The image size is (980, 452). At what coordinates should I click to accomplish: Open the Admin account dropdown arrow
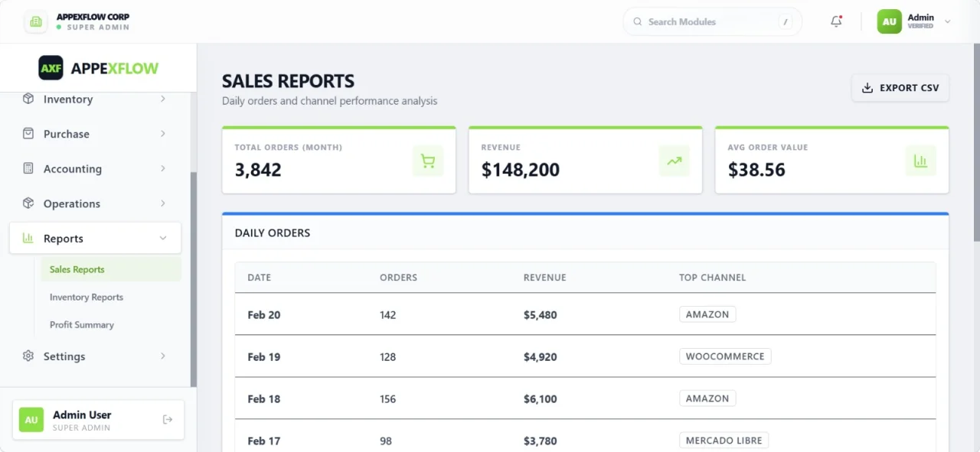click(948, 21)
